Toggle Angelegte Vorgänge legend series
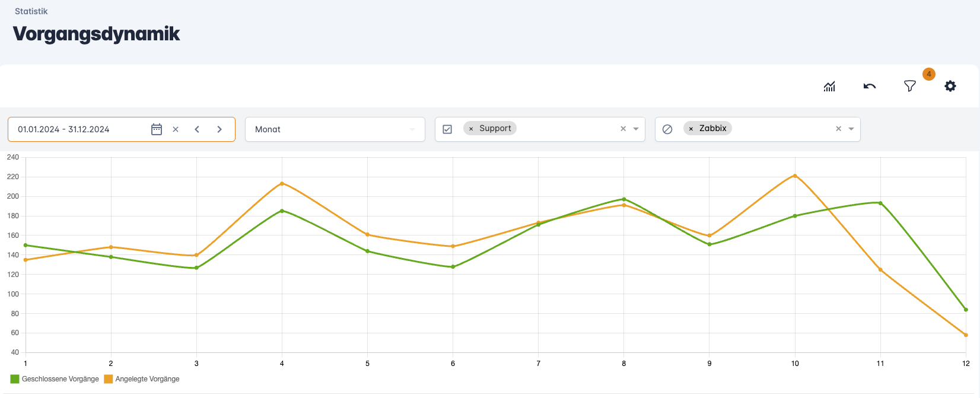 coord(142,379)
